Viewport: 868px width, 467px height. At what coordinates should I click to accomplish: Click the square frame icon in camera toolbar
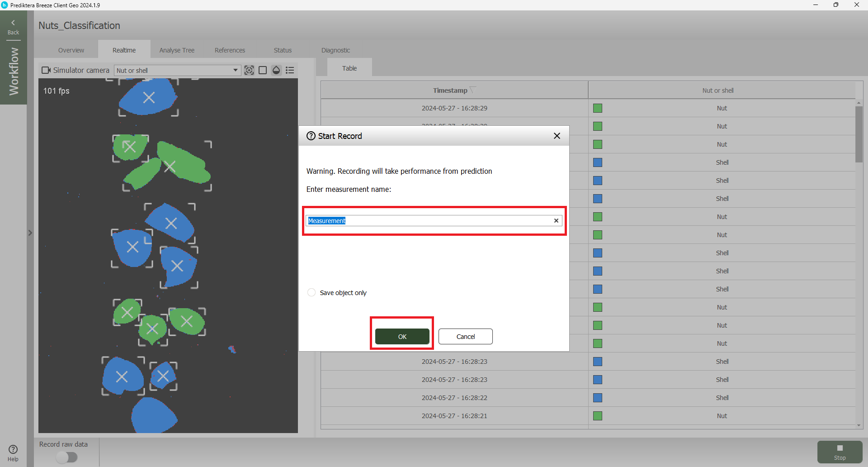tap(263, 70)
